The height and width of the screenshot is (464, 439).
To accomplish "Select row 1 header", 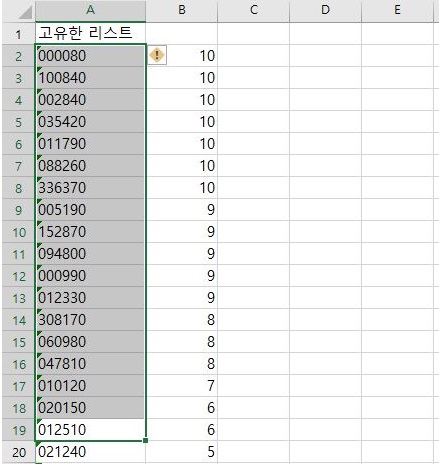I will click(18, 33).
